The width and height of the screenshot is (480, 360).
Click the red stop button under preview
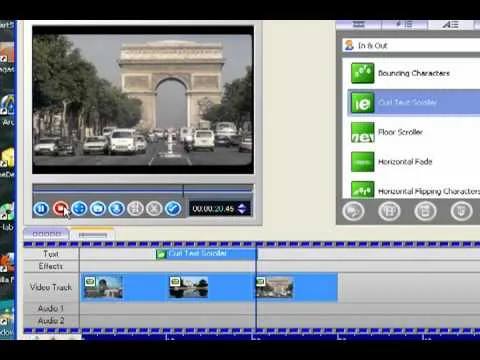[x=60, y=209]
